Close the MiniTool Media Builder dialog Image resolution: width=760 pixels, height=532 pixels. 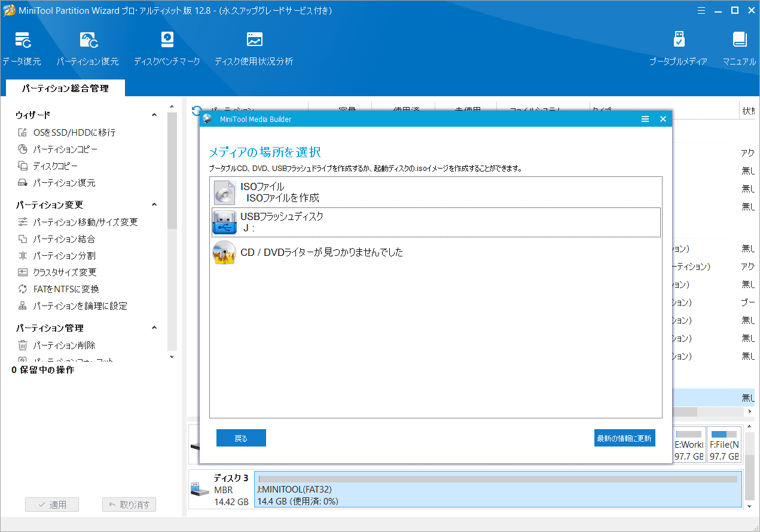click(x=663, y=120)
